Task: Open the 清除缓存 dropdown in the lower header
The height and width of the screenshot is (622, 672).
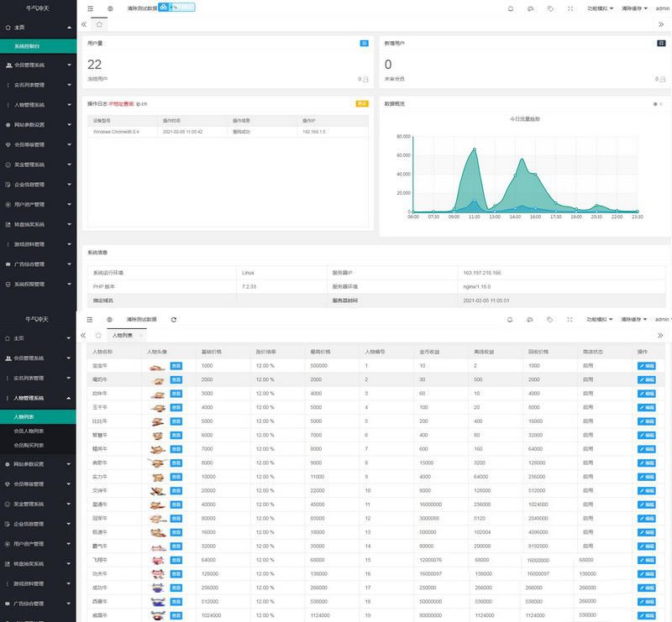Action: click(x=634, y=320)
